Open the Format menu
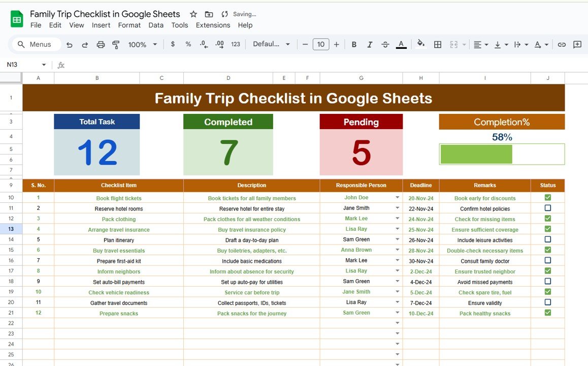Image resolution: width=588 pixels, height=366 pixels. [129, 25]
